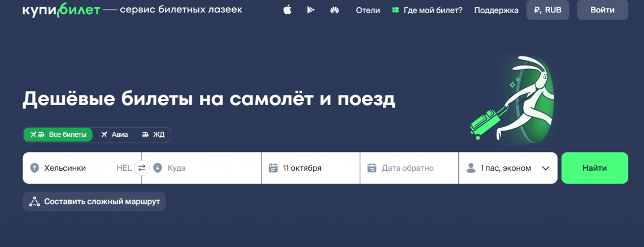644x247 pixels.
Task: Switch to the ЖД train tickets option
Action: (153, 135)
